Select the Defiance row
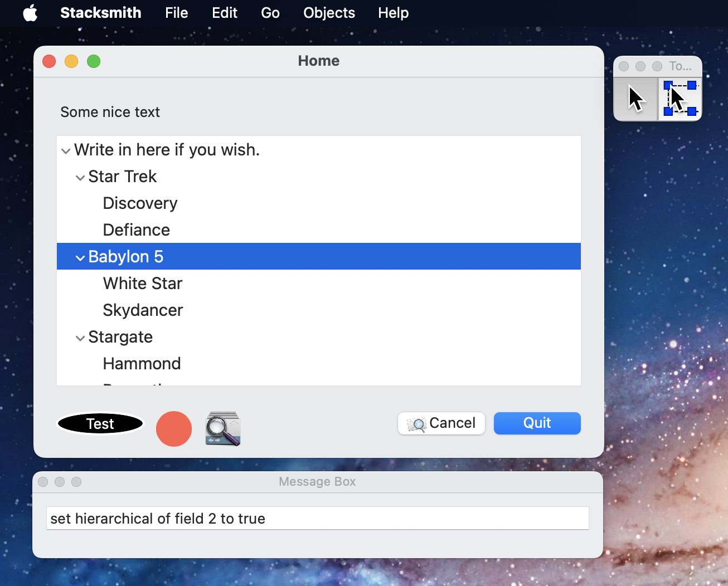The height and width of the screenshot is (586, 728). [319, 229]
